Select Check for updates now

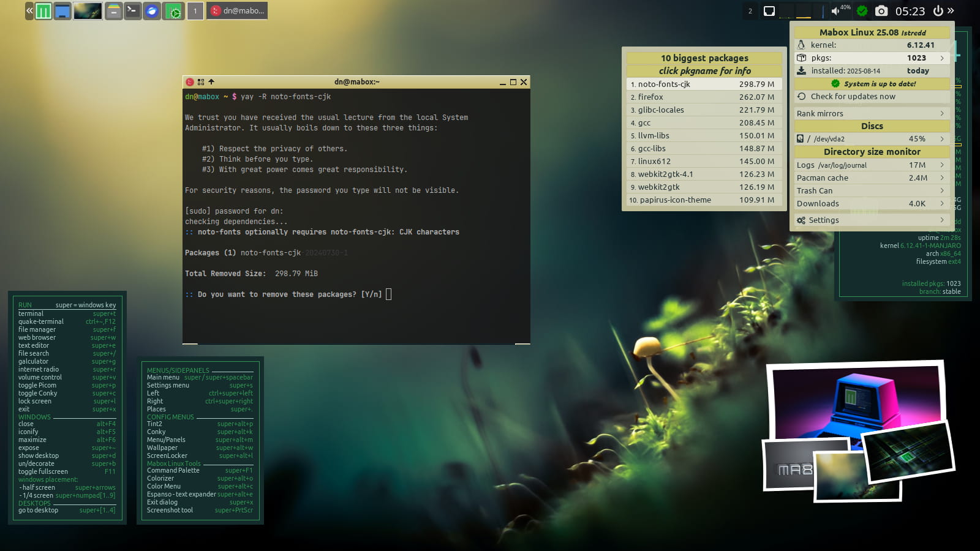(x=853, y=97)
